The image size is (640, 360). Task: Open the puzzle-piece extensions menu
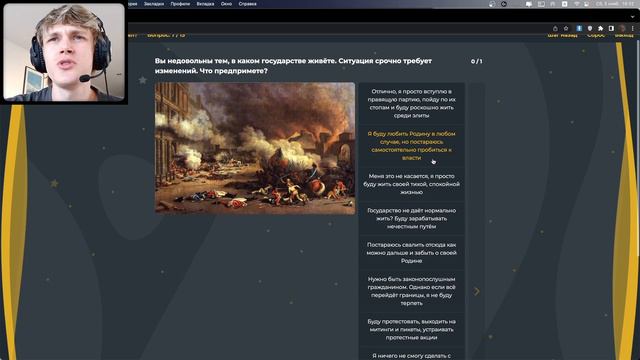pyautogui.click(x=600, y=28)
